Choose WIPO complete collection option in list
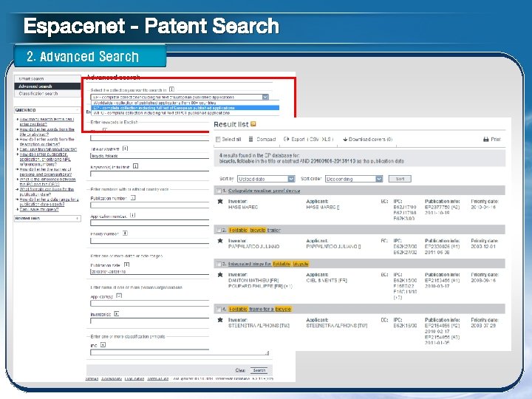Viewport: 532px width, 399px height. click(185, 112)
